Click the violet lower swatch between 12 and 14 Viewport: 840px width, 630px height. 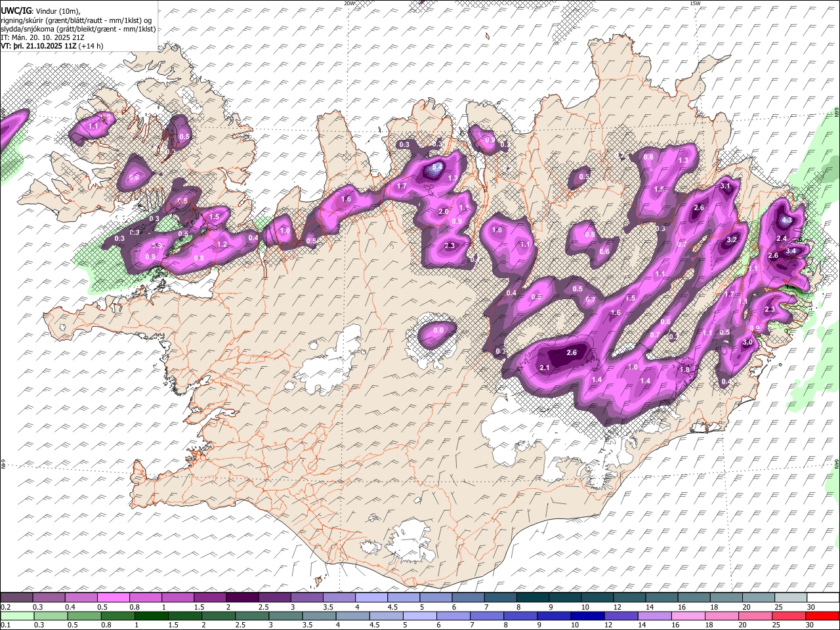621,616
